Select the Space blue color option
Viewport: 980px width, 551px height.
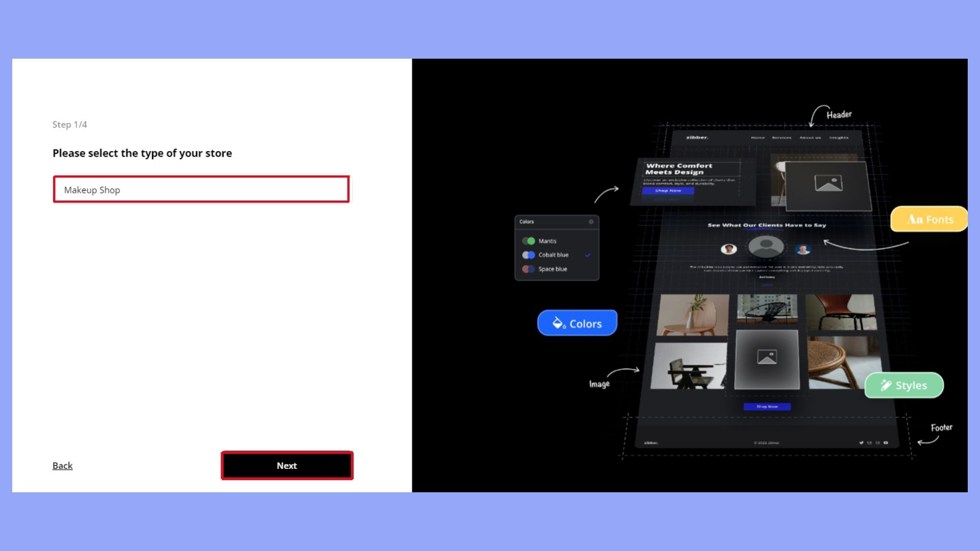(552, 268)
